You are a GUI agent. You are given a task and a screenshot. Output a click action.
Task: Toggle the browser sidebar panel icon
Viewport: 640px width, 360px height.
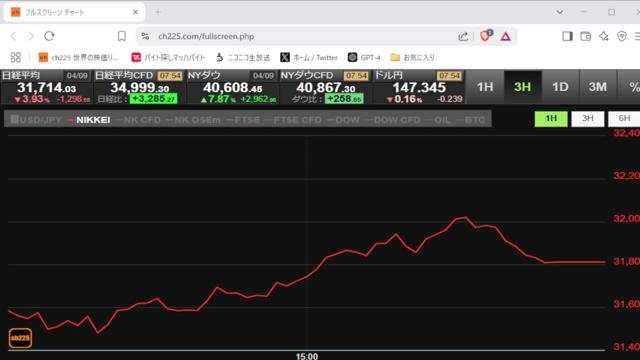[x=567, y=36]
